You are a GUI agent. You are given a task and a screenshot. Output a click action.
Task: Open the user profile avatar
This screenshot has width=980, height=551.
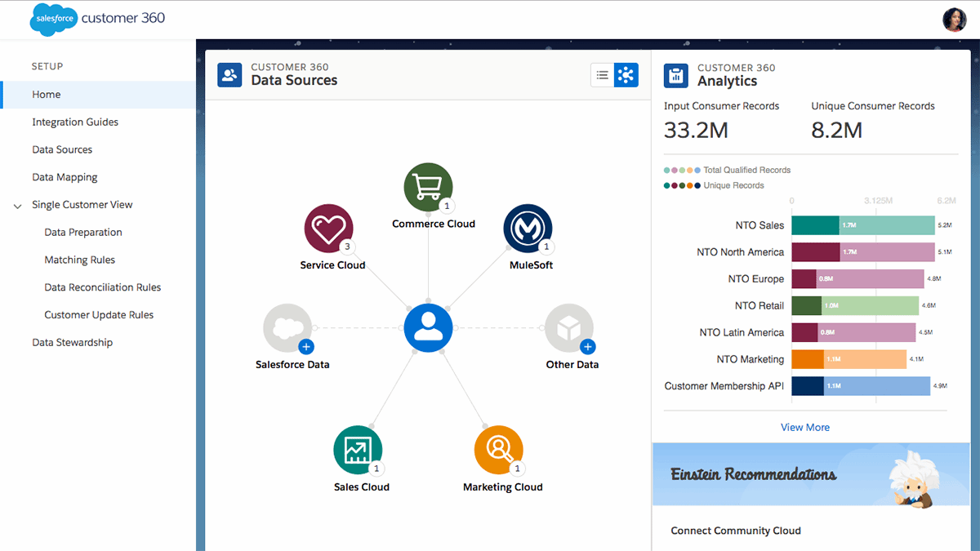point(954,20)
